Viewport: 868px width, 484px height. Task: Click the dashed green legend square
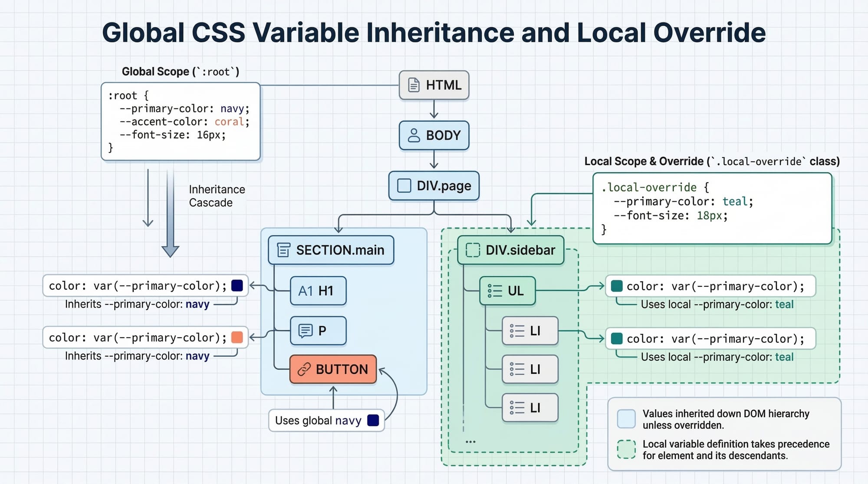pos(626,449)
